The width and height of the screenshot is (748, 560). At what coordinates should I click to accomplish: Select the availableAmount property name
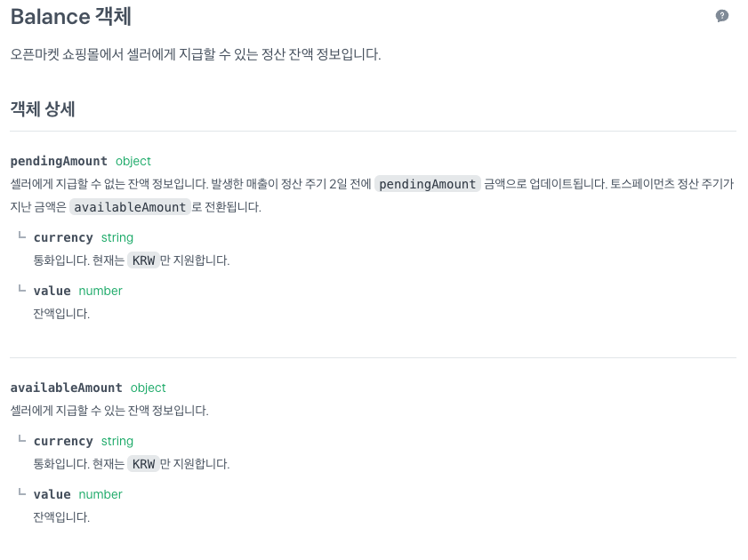coord(66,388)
